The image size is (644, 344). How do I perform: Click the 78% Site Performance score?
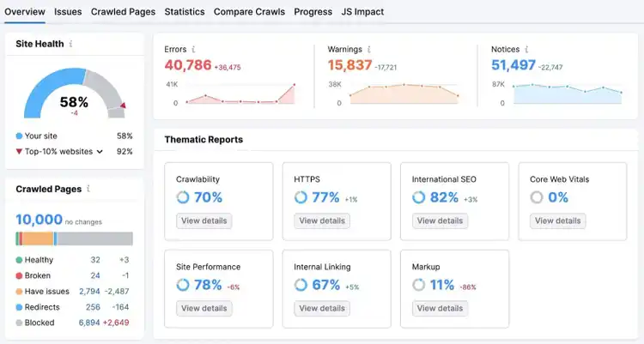(x=209, y=285)
